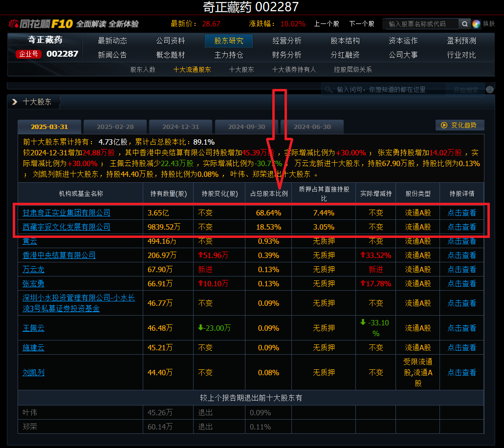Open the 盈利预测 menu

click(x=461, y=41)
